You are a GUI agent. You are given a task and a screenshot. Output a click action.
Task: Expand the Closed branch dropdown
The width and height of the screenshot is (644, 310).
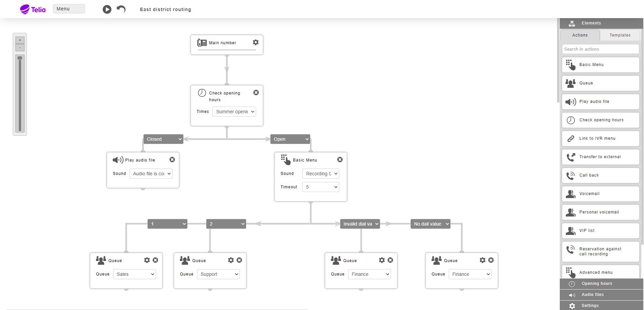tap(163, 139)
